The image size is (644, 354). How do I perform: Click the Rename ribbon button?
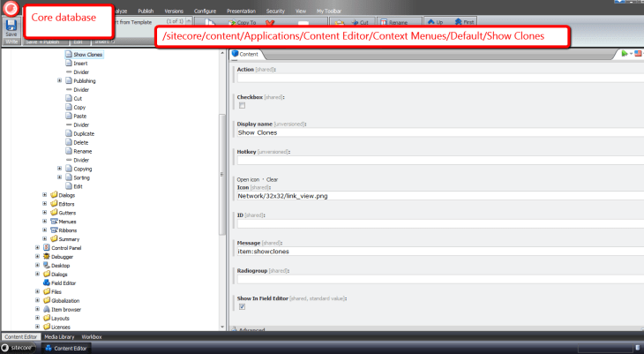pos(394,23)
